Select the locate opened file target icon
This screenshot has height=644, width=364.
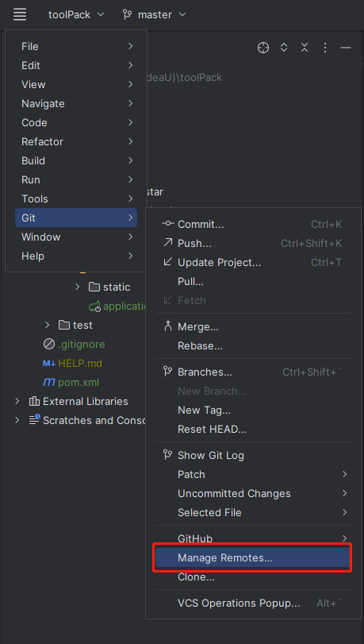pyautogui.click(x=263, y=48)
